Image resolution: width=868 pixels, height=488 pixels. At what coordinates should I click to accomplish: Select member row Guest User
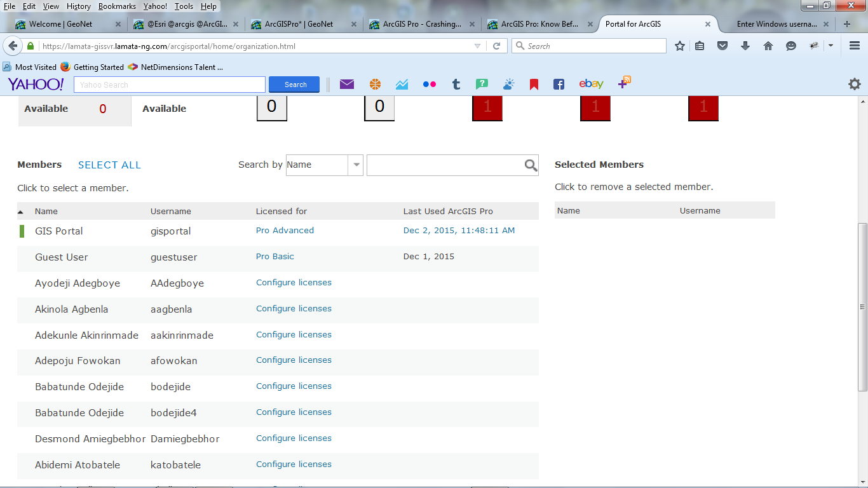click(278, 257)
